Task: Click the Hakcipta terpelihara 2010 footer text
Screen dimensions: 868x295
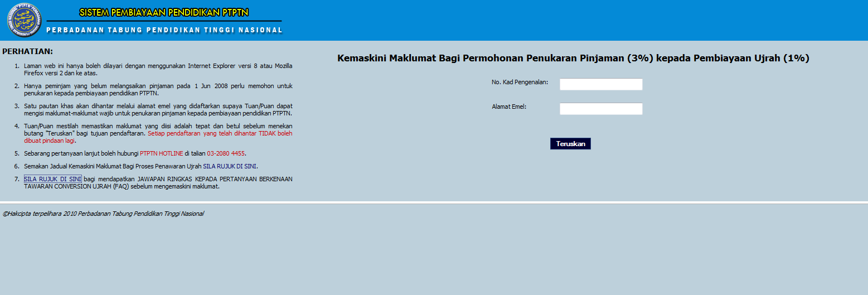Action: (x=103, y=214)
